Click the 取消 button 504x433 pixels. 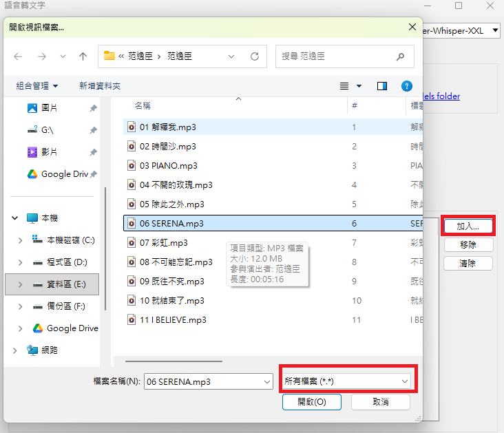pyautogui.click(x=381, y=402)
